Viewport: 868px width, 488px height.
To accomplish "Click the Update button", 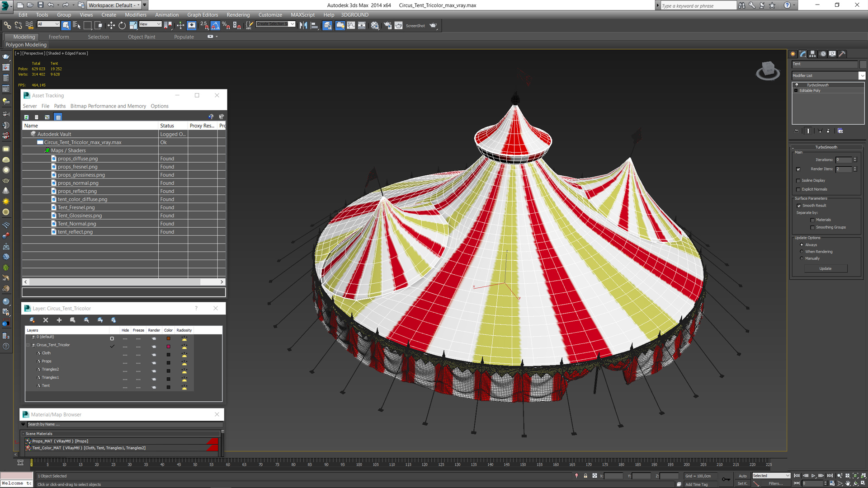I will tap(825, 268).
